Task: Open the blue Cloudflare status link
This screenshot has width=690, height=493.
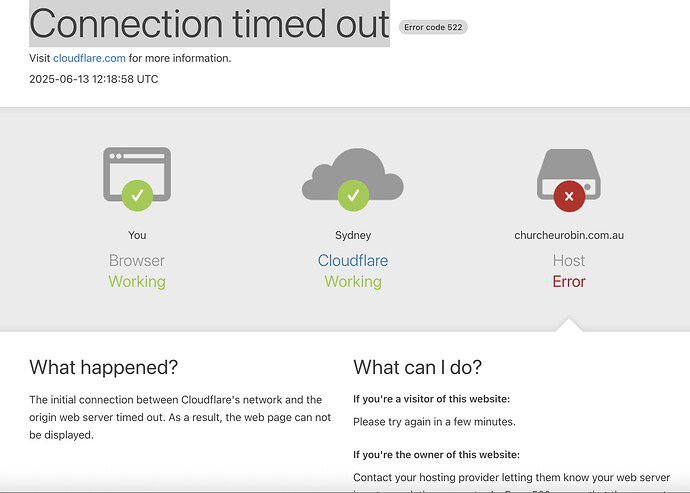Action: pos(353,261)
